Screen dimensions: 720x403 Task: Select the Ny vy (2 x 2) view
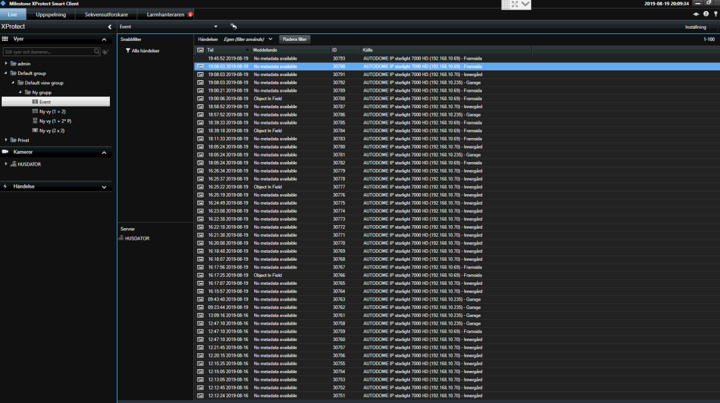tap(51, 130)
